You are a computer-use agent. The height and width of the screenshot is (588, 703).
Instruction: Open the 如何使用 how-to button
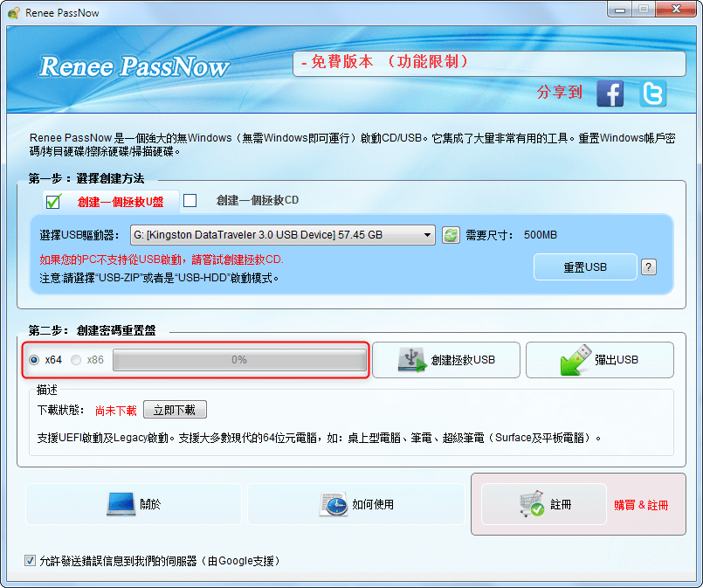356,504
